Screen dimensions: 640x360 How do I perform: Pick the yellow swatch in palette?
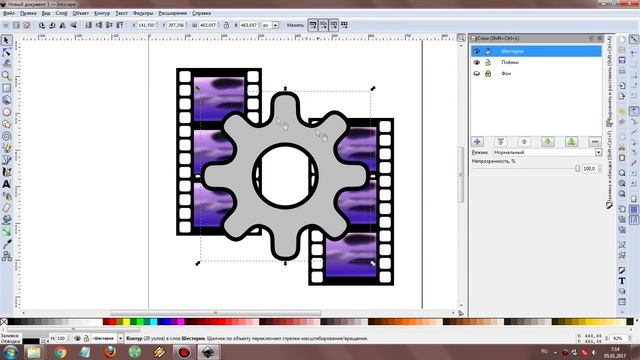point(127,322)
